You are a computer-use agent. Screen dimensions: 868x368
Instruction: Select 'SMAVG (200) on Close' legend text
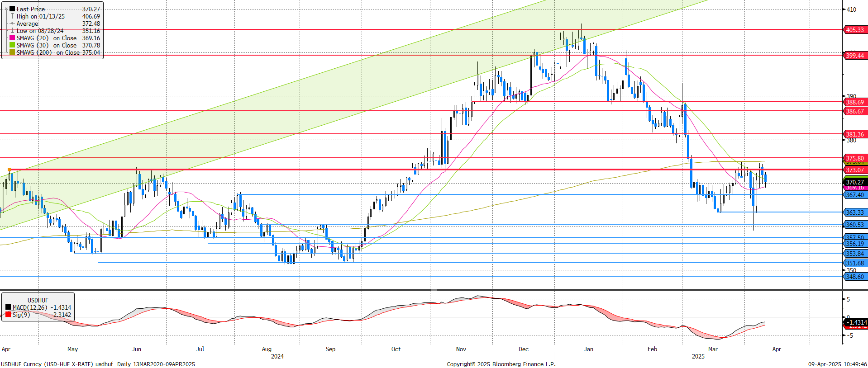[x=48, y=52]
